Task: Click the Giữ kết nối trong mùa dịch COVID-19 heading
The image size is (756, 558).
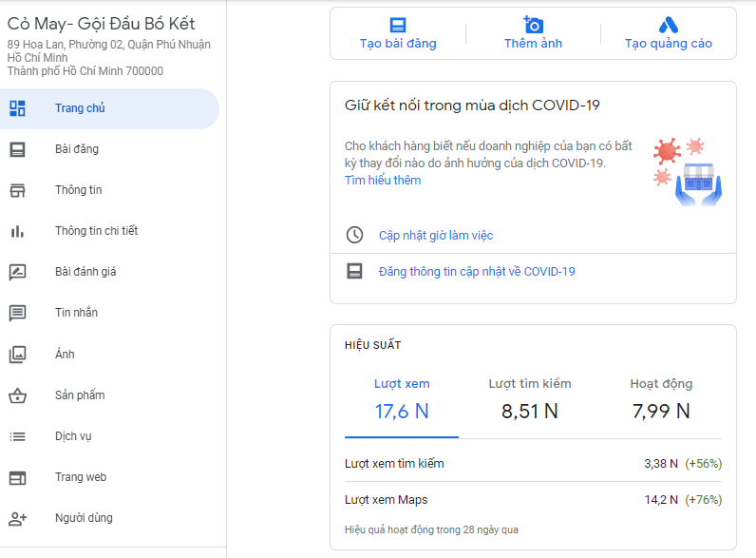Action: tap(472, 106)
